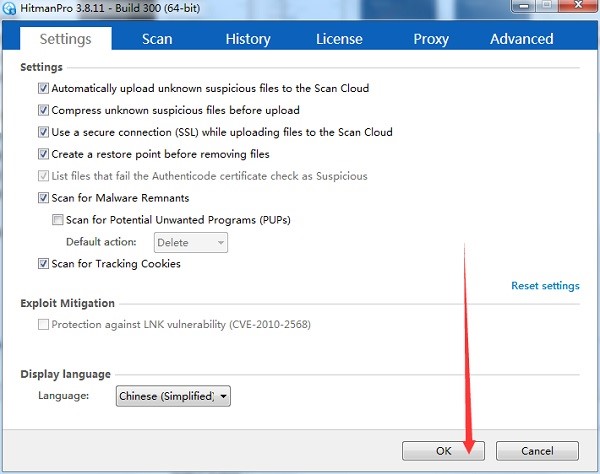The height and width of the screenshot is (474, 600).
Task: Expand the Language dropdown showing Chinese (Simplified)
Action: (173, 396)
